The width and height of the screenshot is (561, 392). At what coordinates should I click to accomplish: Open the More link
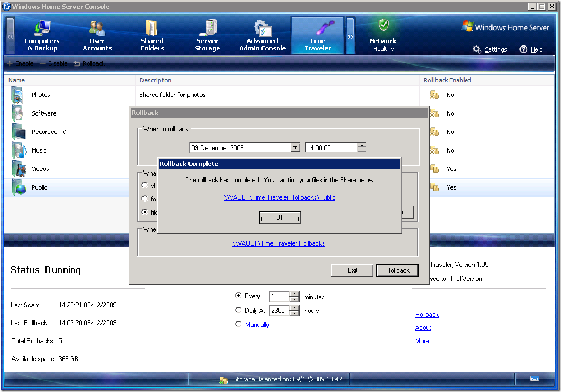pos(422,341)
